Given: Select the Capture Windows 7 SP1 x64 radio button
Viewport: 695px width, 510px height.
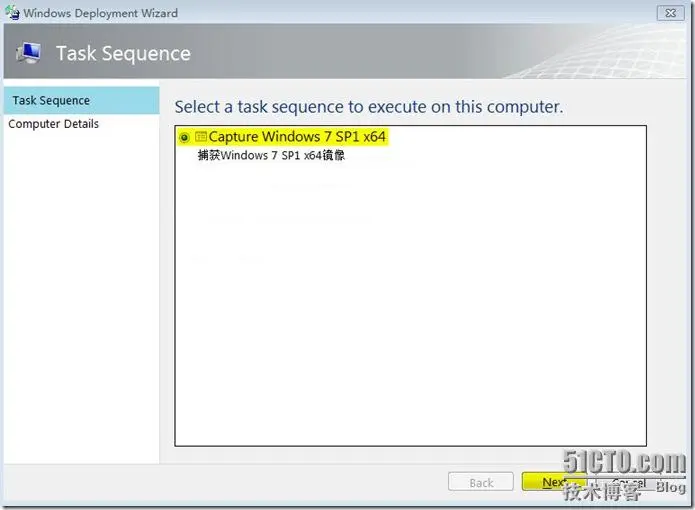Looking at the screenshot, I should [x=184, y=138].
